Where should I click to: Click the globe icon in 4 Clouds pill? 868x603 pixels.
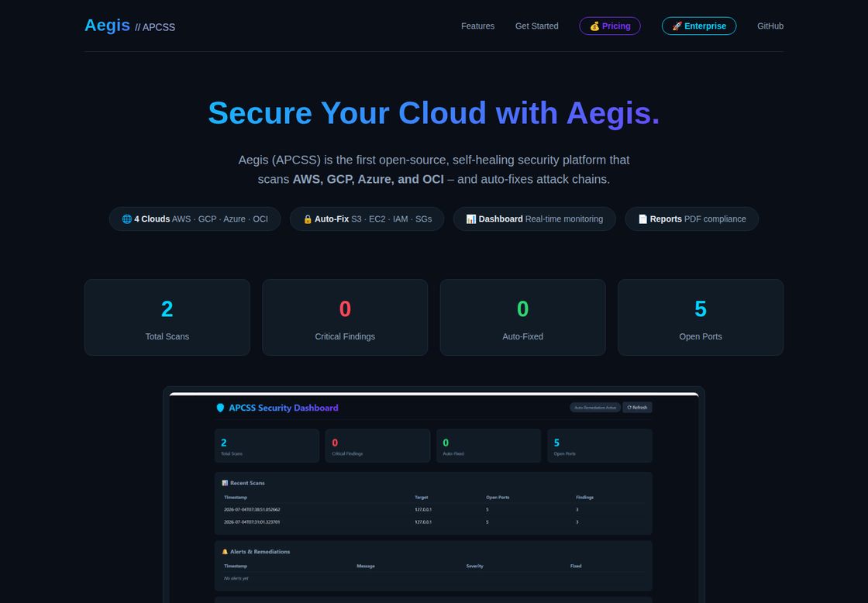click(x=127, y=219)
